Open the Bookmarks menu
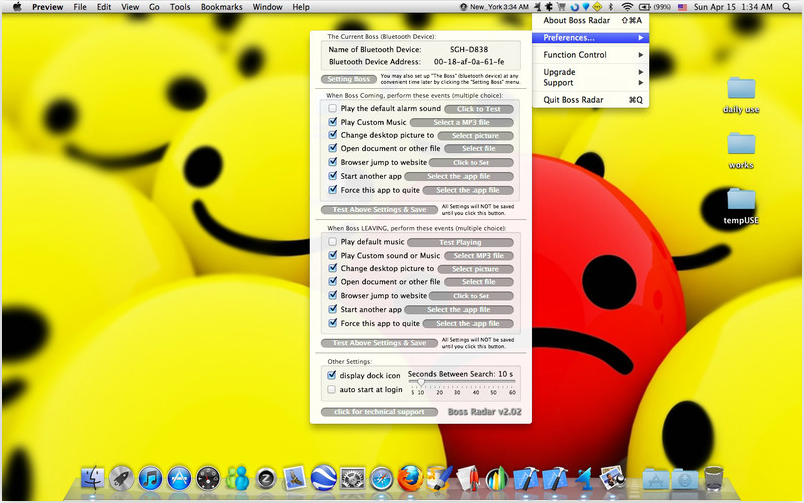 [222, 7]
